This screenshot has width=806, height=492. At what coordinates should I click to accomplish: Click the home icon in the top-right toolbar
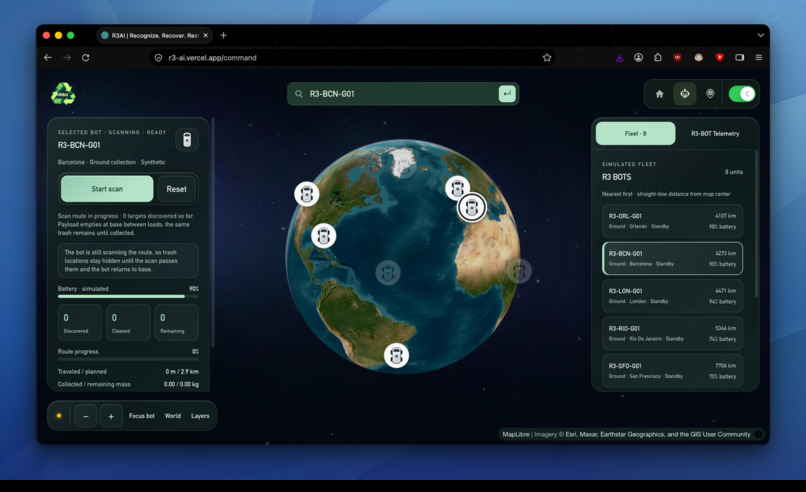click(x=660, y=94)
